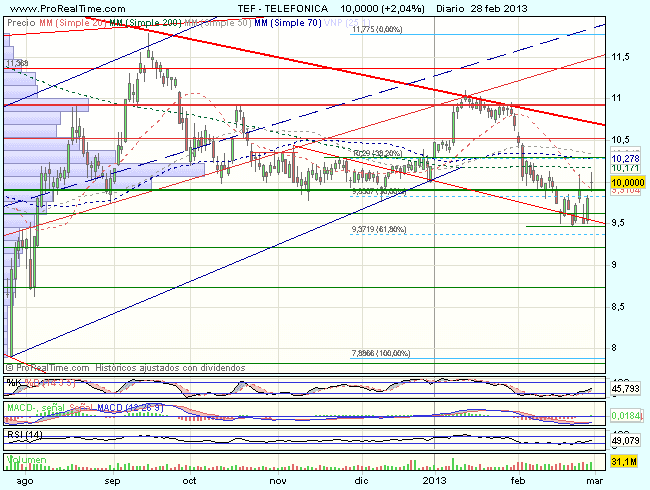Select the 9,3719 (61,80%) Fibonacci level label

378,230
